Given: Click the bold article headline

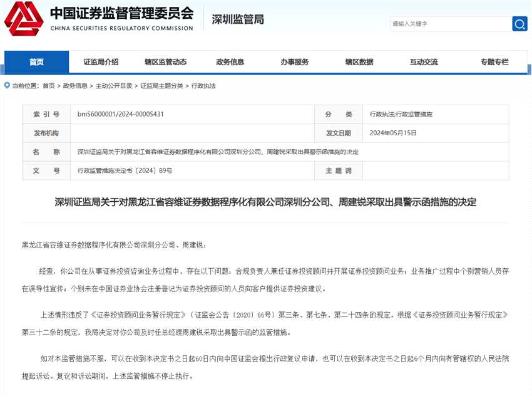Looking at the screenshot, I should click(x=265, y=202).
